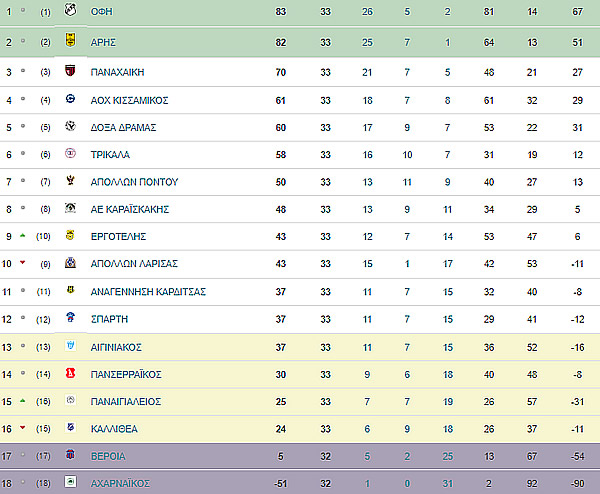Click the green up arrow beside ΕΡΓΟΤΕΛΗΣ
Screen dimensions: 600x494
(23, 236)
